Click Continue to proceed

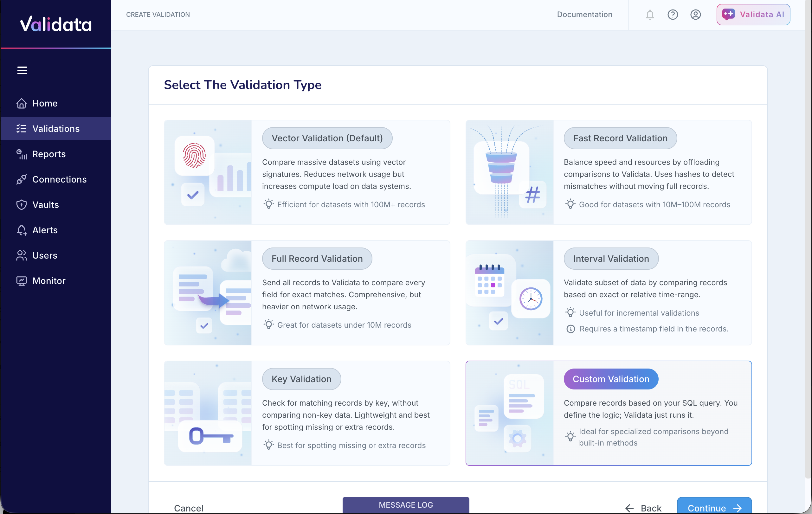714,508
